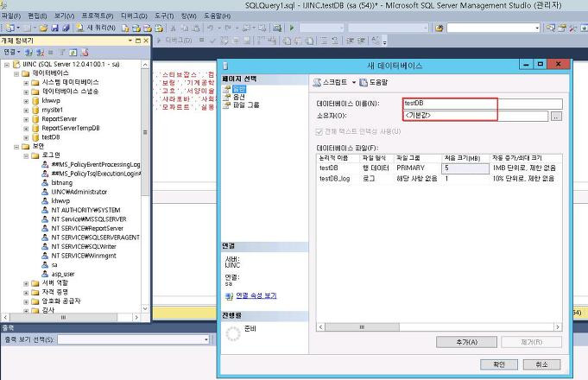
Task: Click 확인 button in dialog
Action: [x=499, y=364]
